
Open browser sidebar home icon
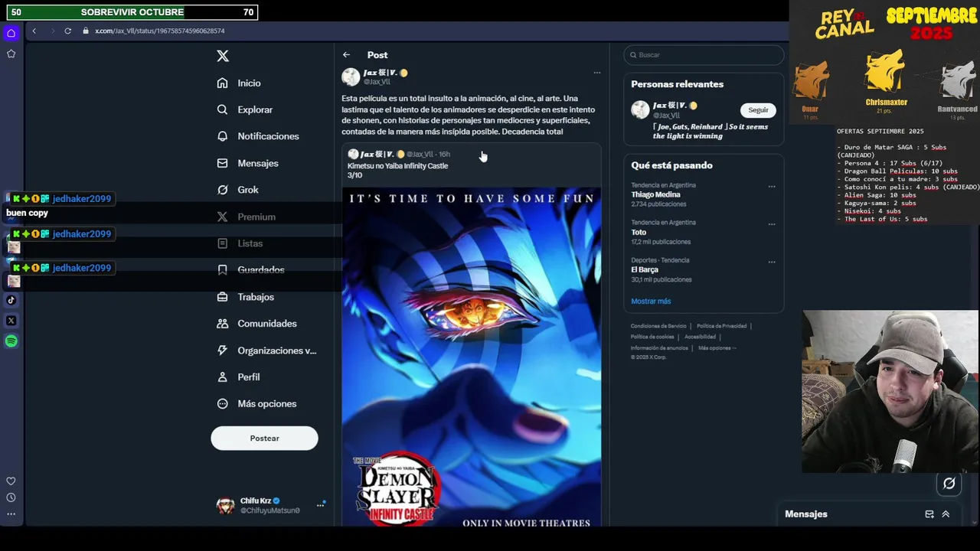pyautogui.click(x=11, y=33)
